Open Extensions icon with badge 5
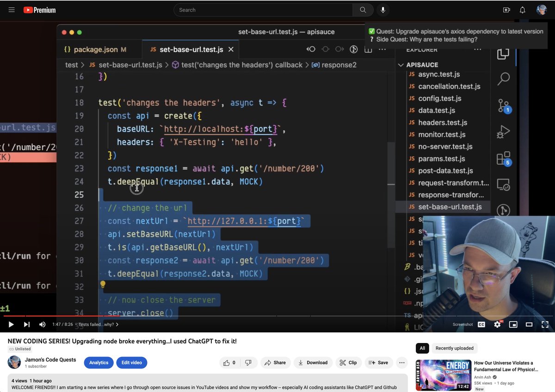 (504, 159)
